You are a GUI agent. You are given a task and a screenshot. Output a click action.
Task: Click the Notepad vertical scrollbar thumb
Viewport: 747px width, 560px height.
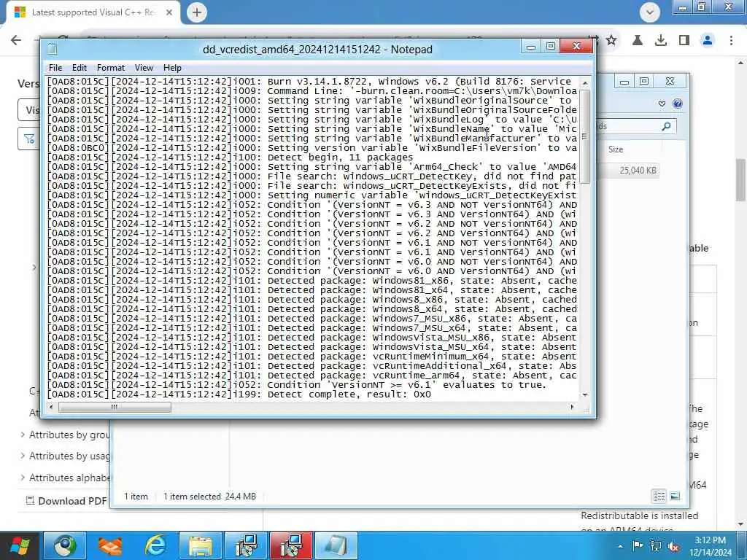pos(585,136)
